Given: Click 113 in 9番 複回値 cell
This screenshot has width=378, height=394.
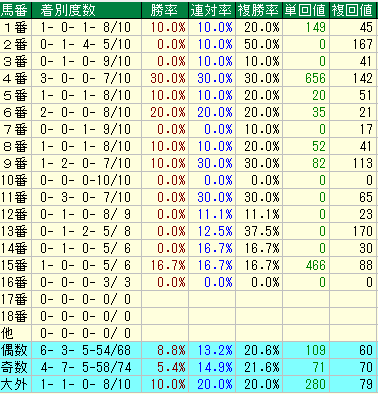Looking at the screenshot, I should coord(363,163).
